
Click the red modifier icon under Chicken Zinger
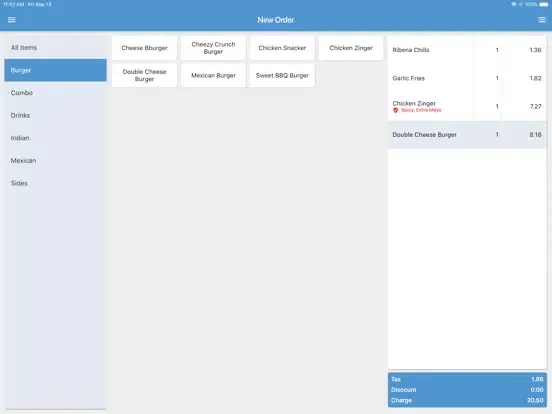click(395, 110)
